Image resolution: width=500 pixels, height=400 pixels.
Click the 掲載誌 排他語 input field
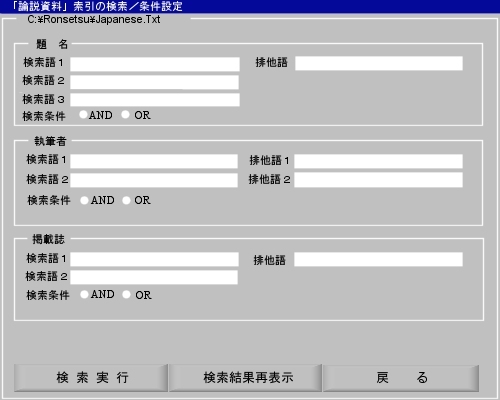pyautogui.click(x=378, y=259)
